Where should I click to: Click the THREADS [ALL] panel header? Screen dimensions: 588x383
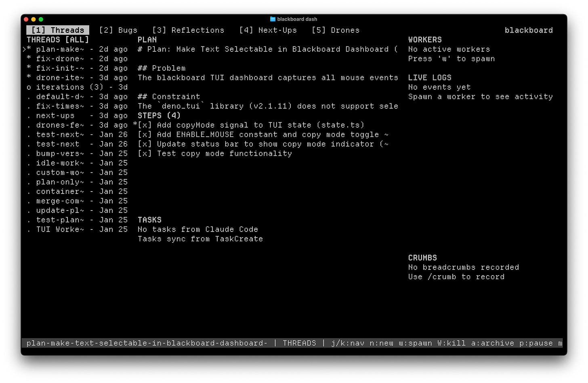[x=58, y=40]
